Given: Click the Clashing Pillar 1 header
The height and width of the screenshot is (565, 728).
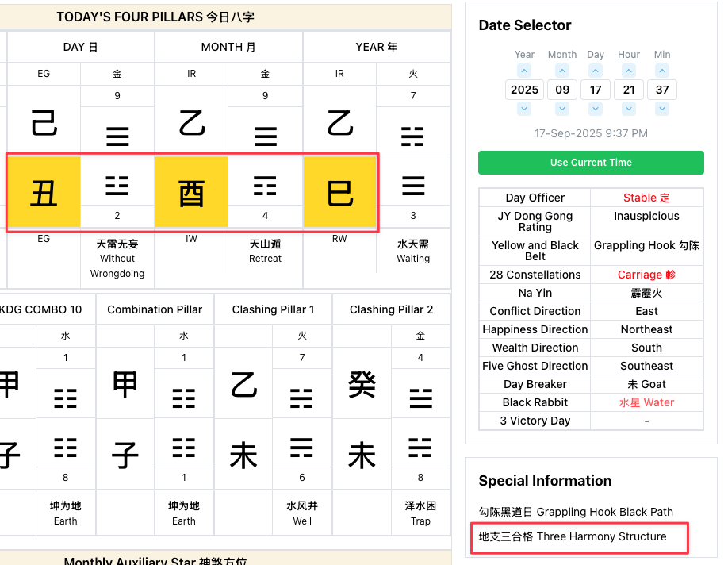Looking at the screenshot, I should 273,309.
